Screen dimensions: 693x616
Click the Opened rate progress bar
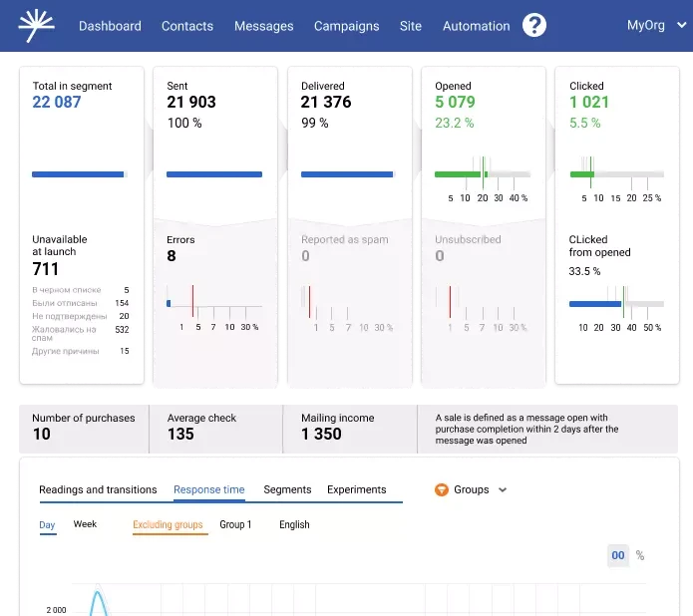483,174
